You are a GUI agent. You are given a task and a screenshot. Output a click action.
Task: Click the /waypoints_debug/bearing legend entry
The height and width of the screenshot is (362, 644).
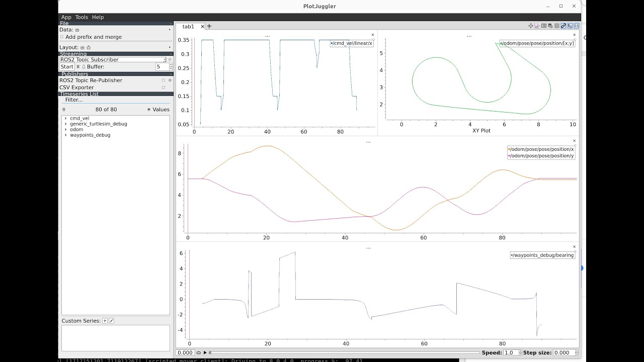(542, 255)
